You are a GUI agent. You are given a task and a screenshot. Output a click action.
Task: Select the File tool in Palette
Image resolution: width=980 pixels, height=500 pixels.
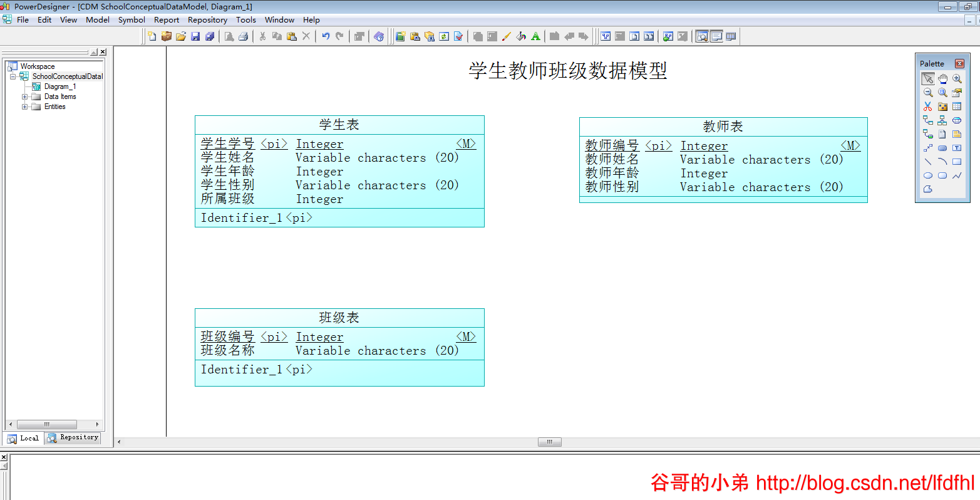coord(942,133)
